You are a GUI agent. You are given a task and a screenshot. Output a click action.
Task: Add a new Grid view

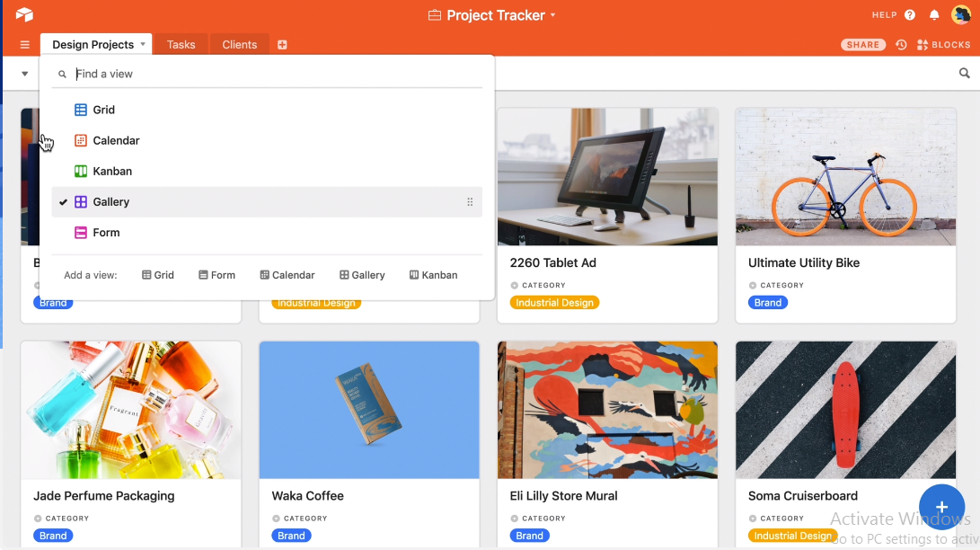click(x=158, y=275)
